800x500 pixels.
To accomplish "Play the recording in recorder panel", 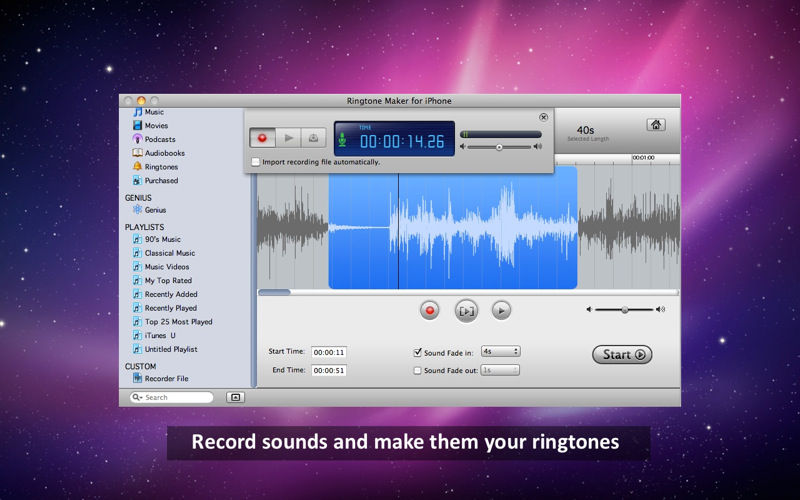I will [x=288, y=138].
